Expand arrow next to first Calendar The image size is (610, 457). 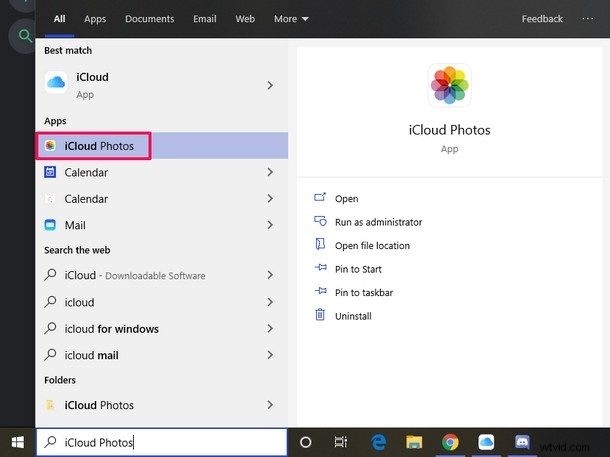[270, 172]
